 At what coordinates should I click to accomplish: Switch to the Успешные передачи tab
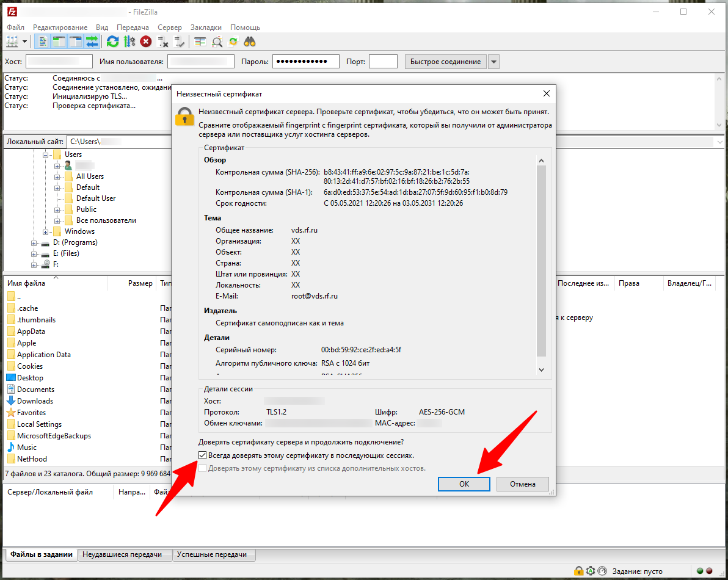pyautogui.click(x=213, y=554)
